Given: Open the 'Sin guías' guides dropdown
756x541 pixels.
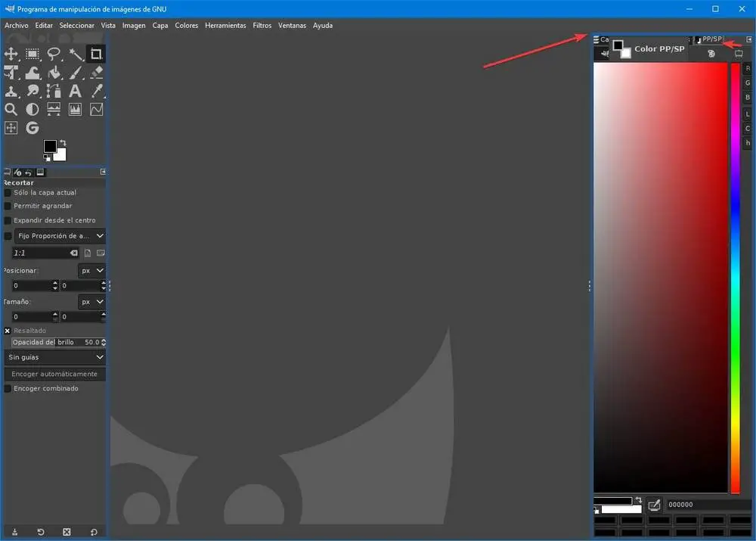Looking at the screenshot, I should coord(55,357).
